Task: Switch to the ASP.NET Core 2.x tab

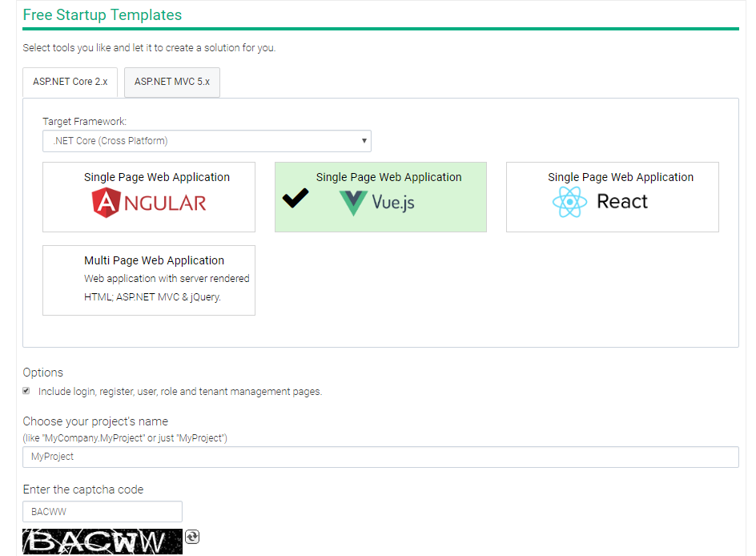Action: click(x=70, y=82)
